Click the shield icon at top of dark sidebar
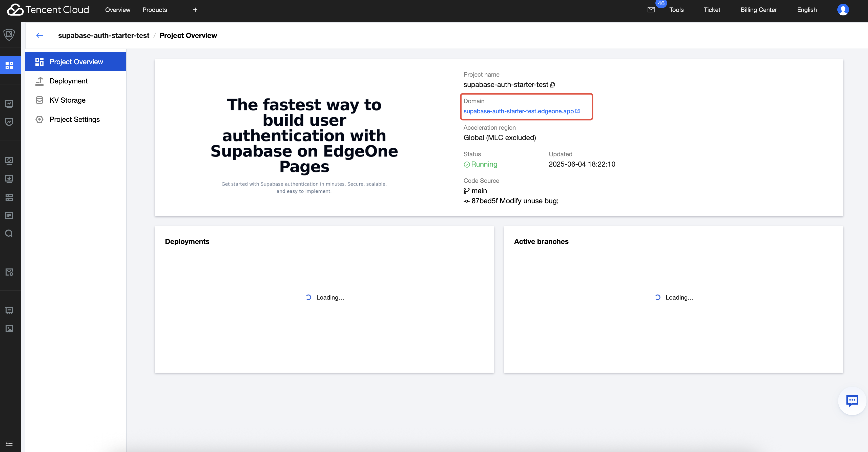 pos(9,34)
